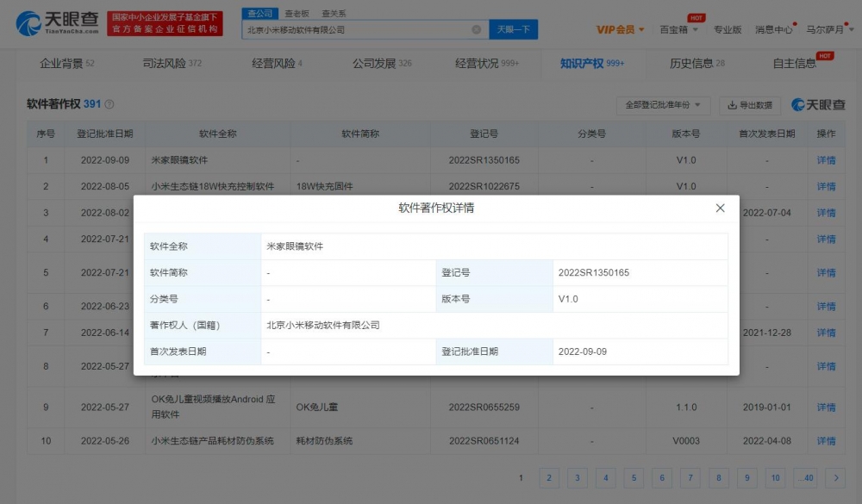Screen dimensions: 862x504
Task: Click 登记批准日期 value 2022-09-09 in dialog
Action: click(583, 352)
